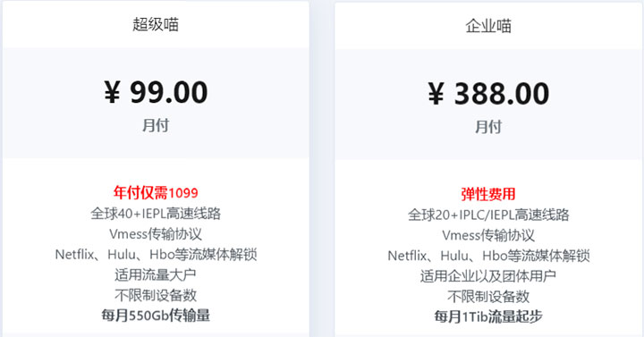
Task: Click Vmess传输协议 in the 超级喵 card
Action: click(156, 234)
